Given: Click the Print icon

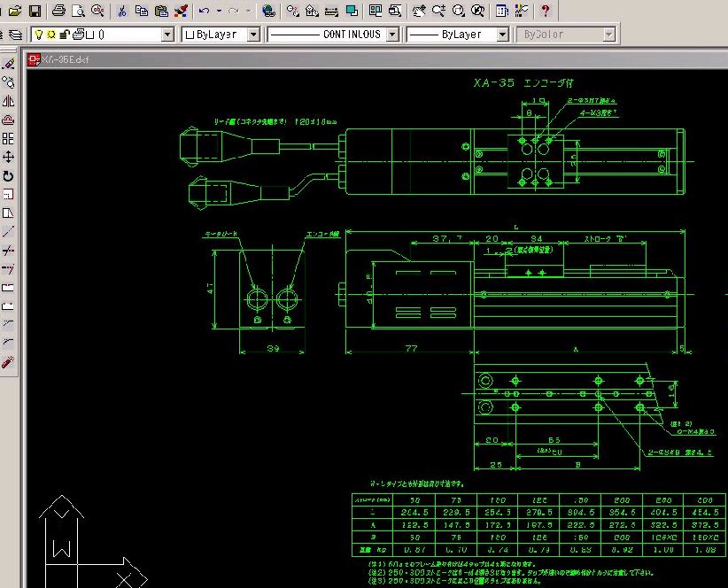Looking at the screenshot, I should [58, 12].
